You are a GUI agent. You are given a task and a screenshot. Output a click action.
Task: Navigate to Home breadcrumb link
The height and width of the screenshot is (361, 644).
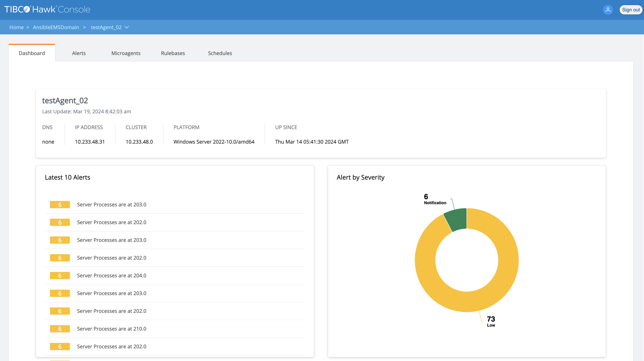(16, 27)
